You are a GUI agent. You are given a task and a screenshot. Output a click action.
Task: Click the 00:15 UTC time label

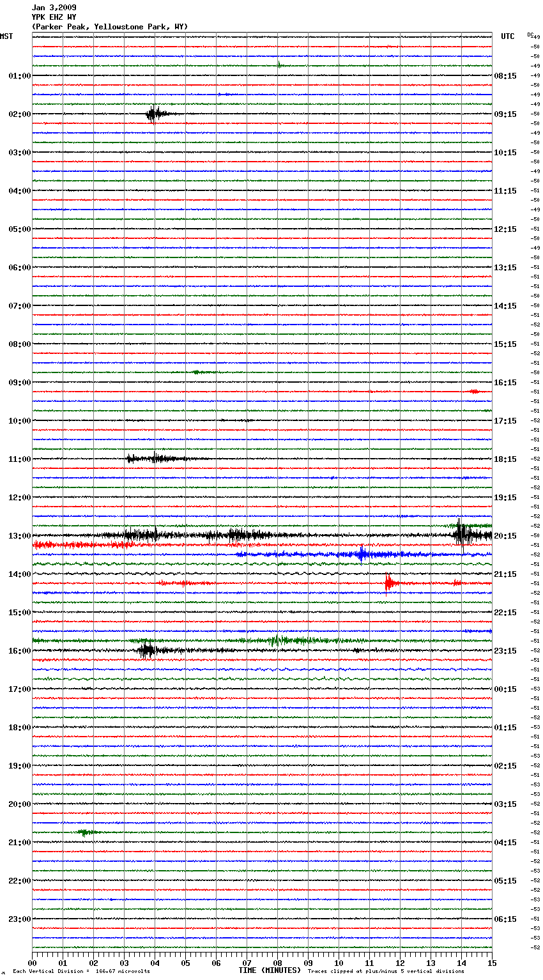(x=505, y=689)
